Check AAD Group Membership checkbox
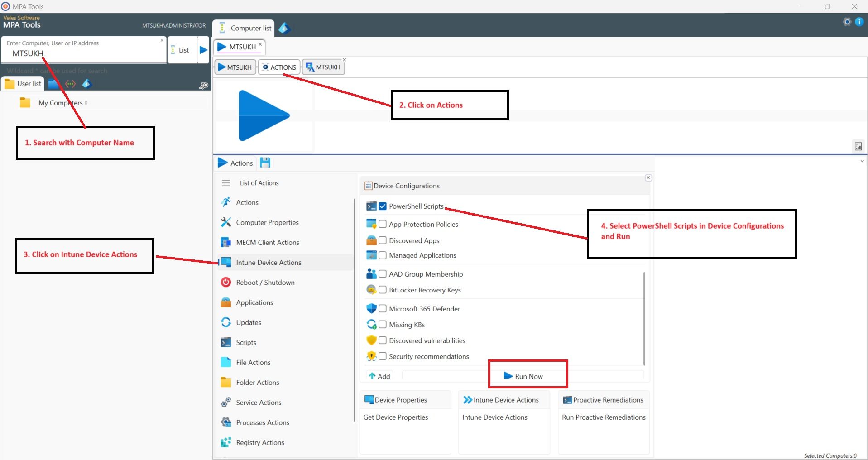Screen dimensions: 868x460 383,274
